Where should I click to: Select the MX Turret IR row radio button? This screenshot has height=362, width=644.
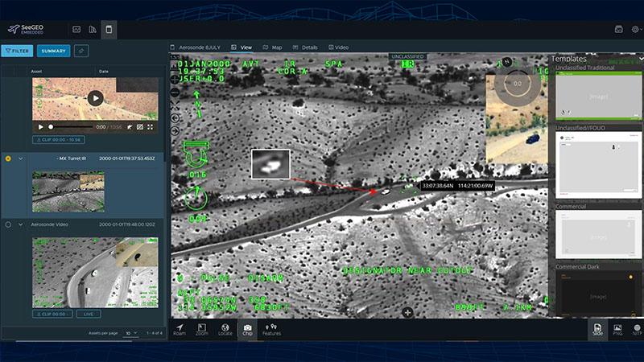(x=8, y=158)
